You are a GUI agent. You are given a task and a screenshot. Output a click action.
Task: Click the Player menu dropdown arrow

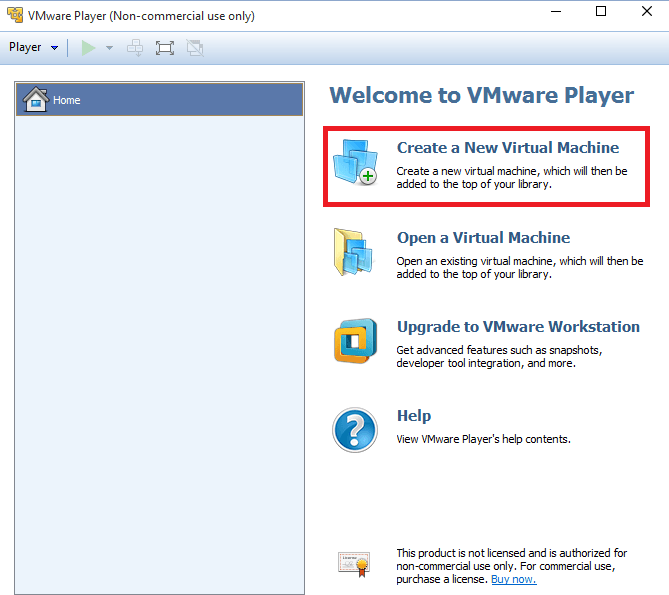pos(55,48)
